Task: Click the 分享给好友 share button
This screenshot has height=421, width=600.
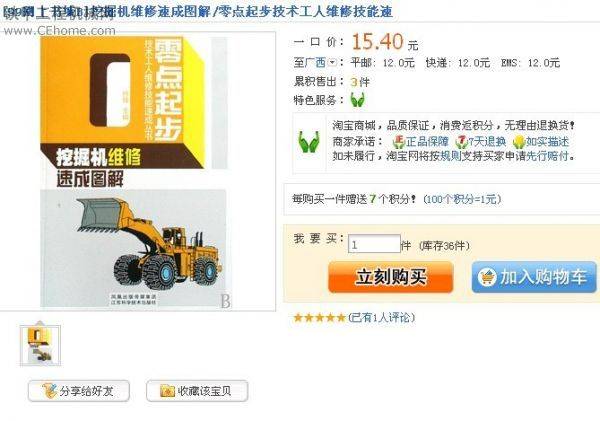Action: (78, 391)
